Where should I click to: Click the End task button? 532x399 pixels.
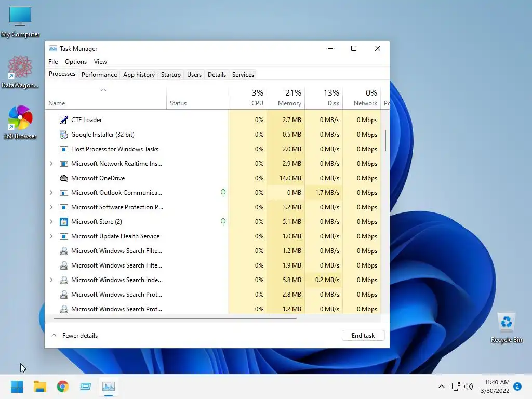[363, 335]
